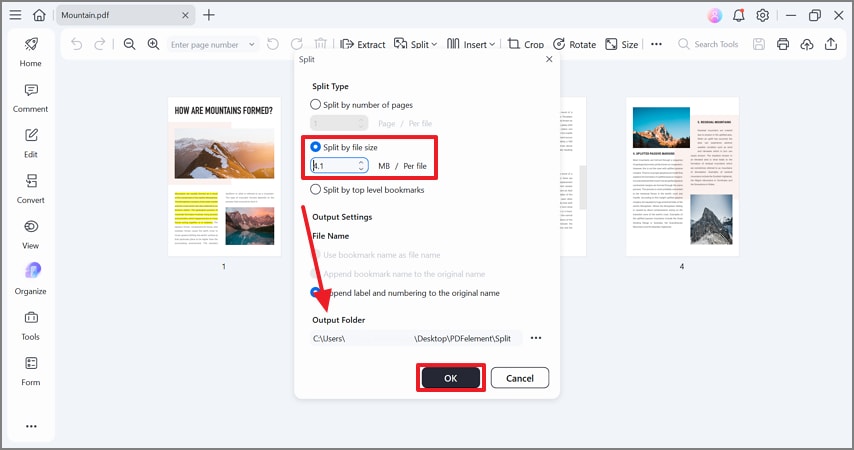The width and height of the screenshot is (854, 450).
Task: Rotate pages counterclockwise icon
Action: click(273, 44)
